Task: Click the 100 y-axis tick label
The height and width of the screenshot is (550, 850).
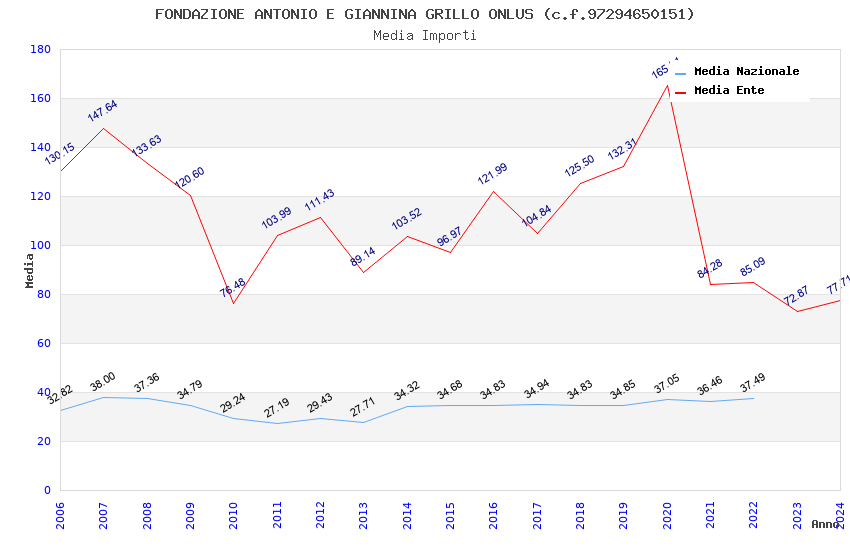Action: (x=41, y=245)
